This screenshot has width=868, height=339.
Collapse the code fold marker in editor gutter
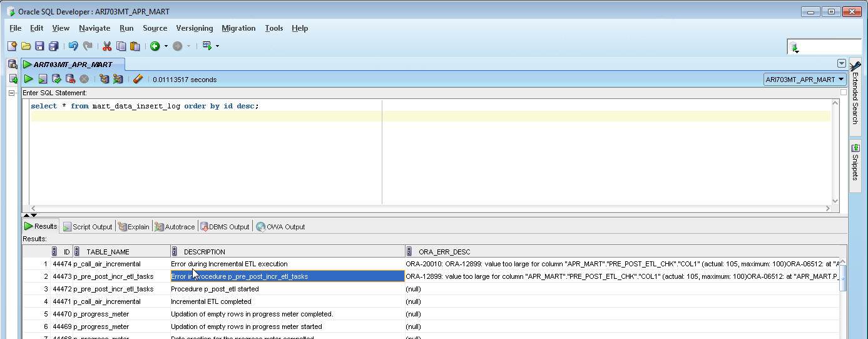[11, 93]
